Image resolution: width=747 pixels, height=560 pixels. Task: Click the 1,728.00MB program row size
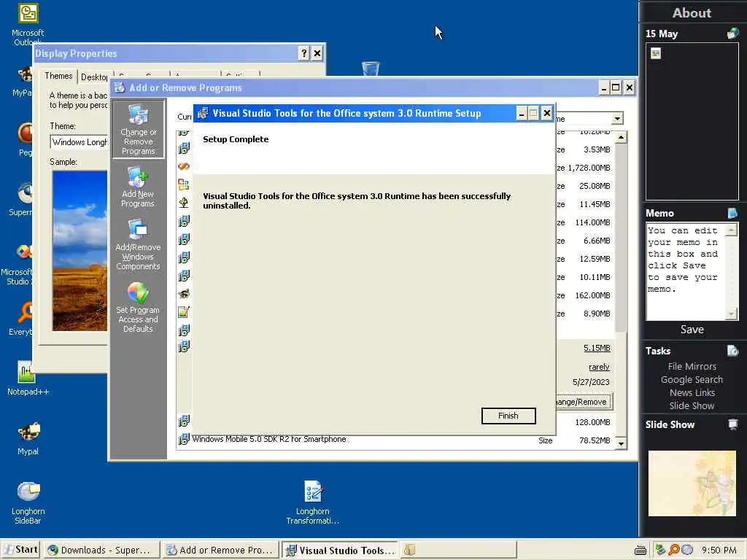pyautogui.click(x=589, y=168)
